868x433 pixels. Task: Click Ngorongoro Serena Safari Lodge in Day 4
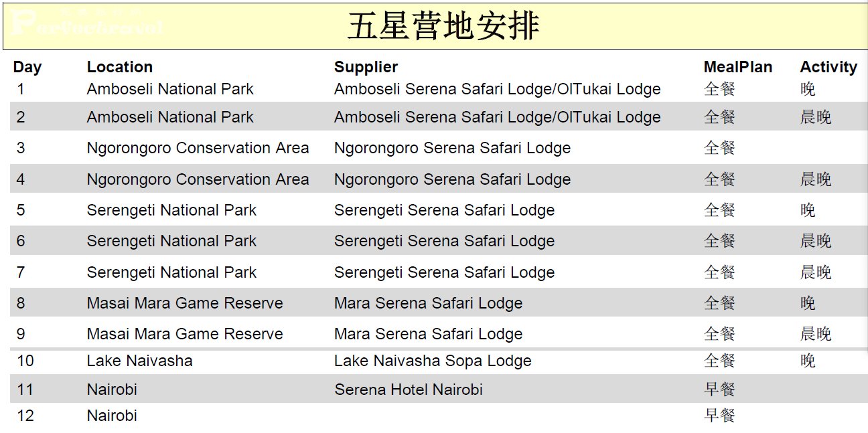point(453,179)
